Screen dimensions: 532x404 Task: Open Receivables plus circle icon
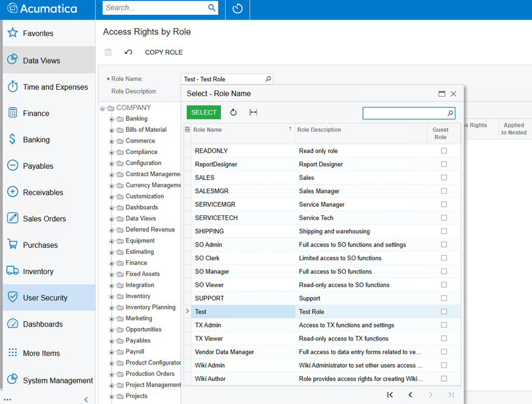[x=13, y=191]
